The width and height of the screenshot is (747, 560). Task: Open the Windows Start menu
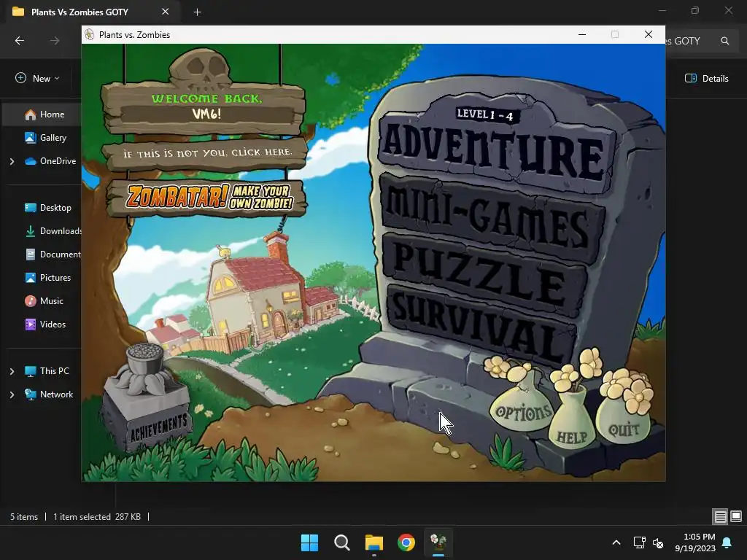309,542
